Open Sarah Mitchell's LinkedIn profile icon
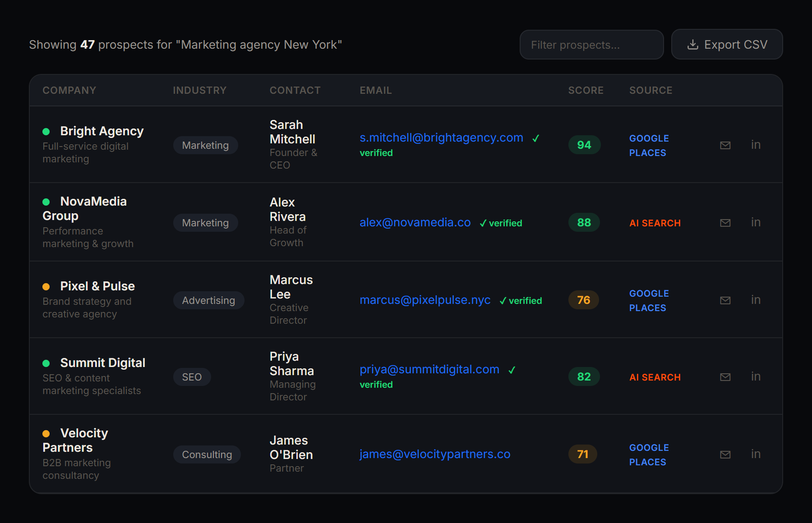812x523 pixels. click(x=756, y=145)
